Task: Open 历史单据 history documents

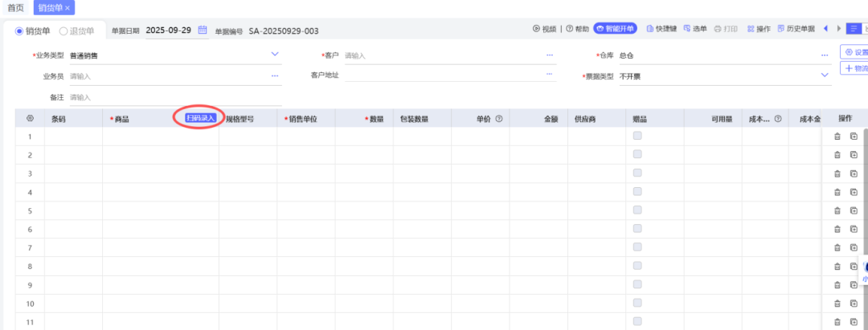Action: click(796, 29)
